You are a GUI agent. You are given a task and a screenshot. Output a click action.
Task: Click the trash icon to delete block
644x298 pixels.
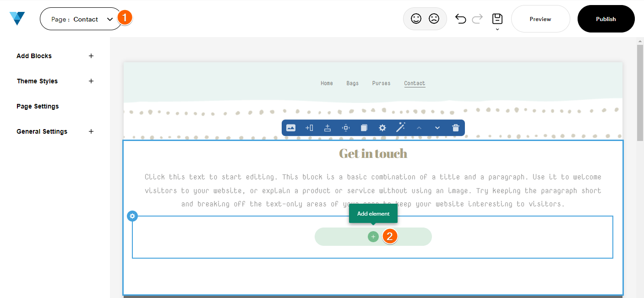(x=455, y=128)
